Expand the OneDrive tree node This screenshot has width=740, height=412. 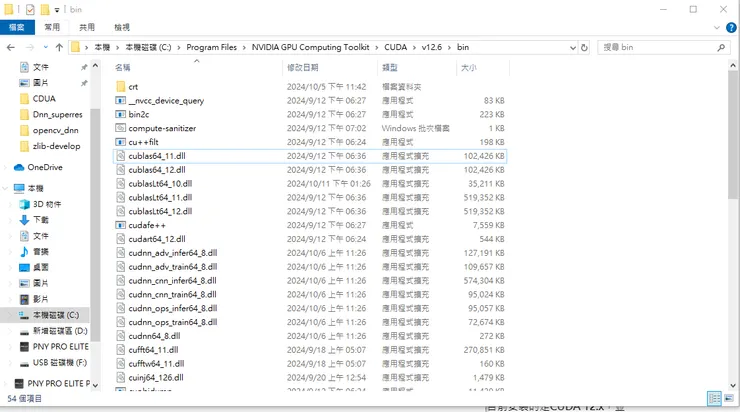[x=5, y=168]
